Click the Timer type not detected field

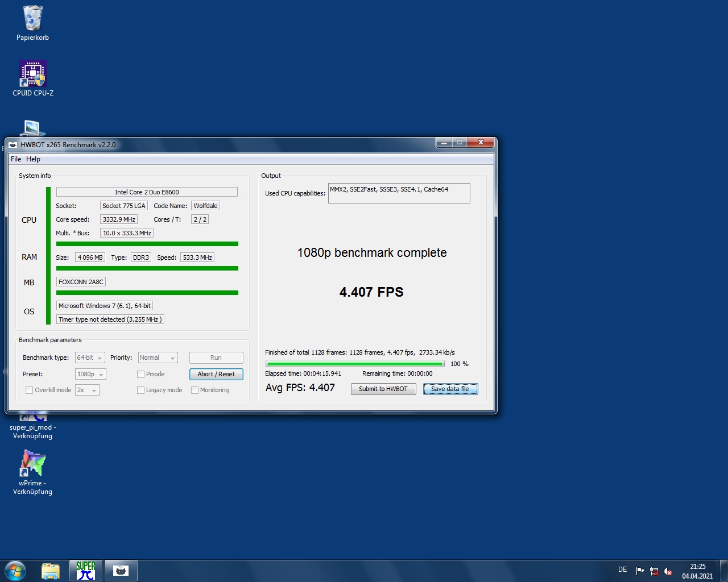pyautogui.click(x=110, y=319)
